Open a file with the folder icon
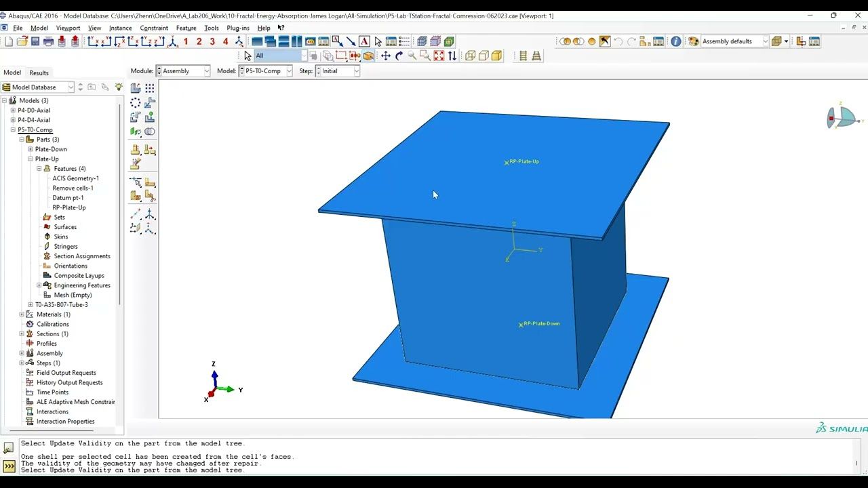 click(22, 41)
